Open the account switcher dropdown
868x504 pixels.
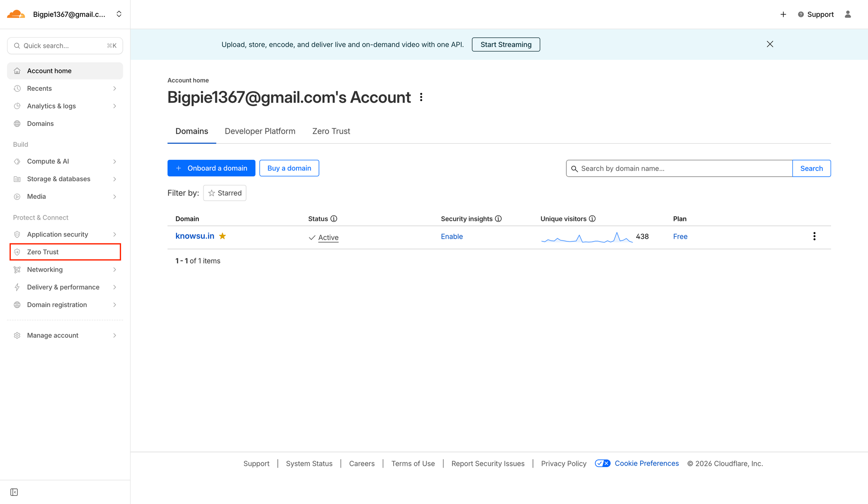(x=119, y=14)
